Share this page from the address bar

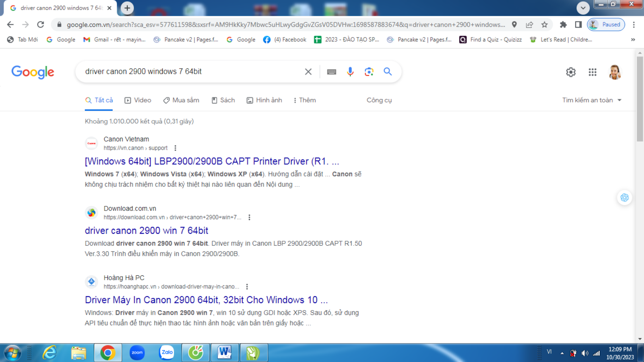click(x=529, y=25)
